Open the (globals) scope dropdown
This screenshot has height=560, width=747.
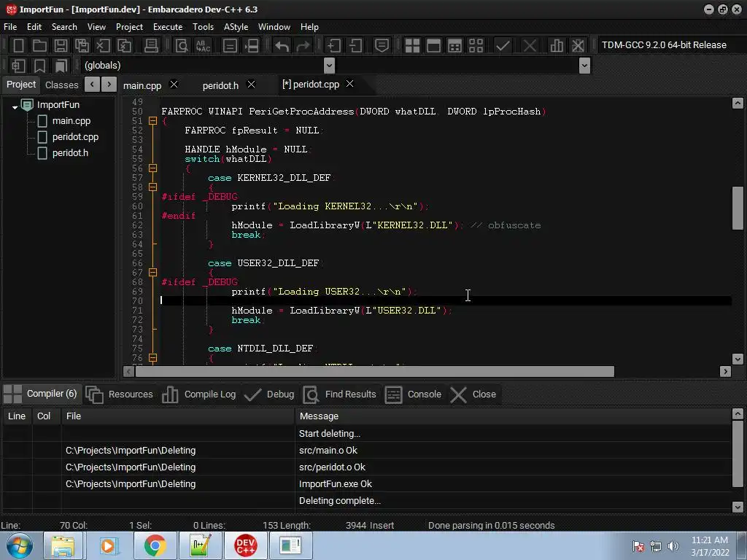329,65
